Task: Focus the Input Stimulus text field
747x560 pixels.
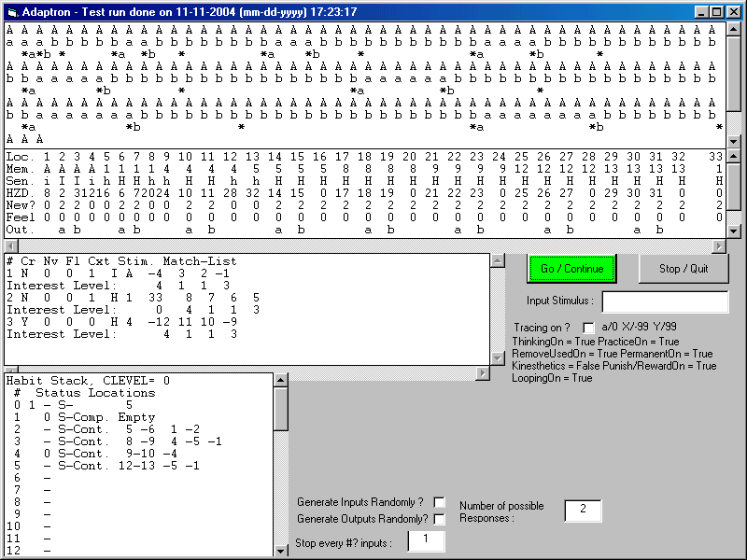Action: 665,301
